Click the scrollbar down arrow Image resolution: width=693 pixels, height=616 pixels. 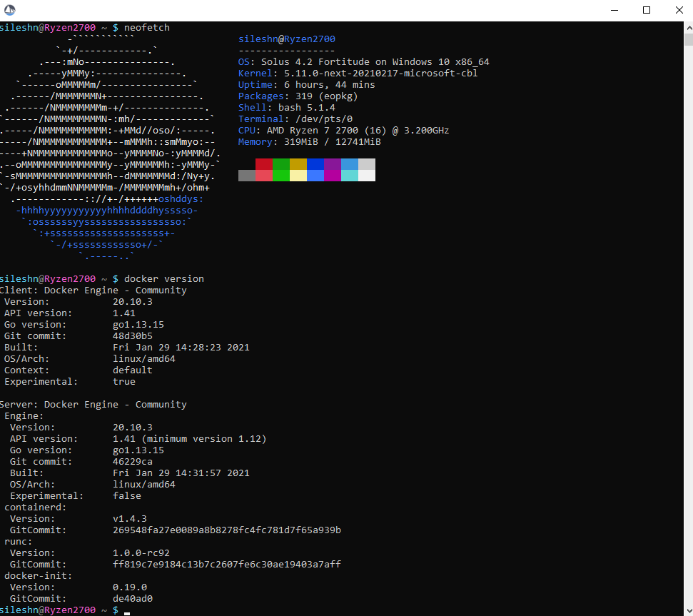pos(689,610)
